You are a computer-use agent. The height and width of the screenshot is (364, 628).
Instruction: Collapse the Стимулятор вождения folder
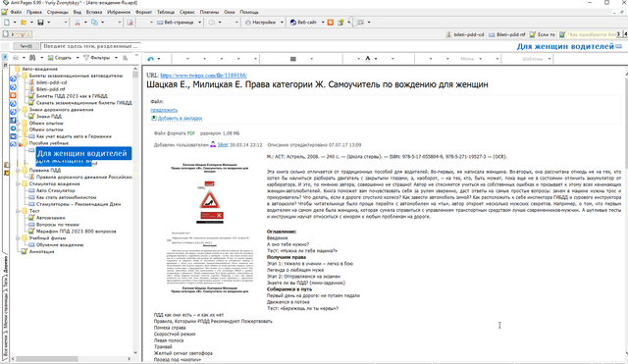tap(18, 184)
